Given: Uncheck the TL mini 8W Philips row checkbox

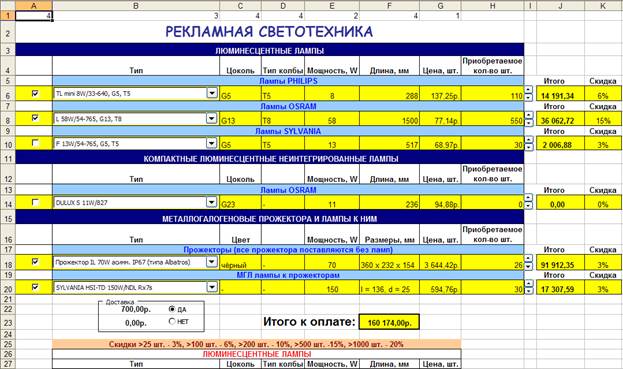Looking at the screenshot, I should point(35,93).
